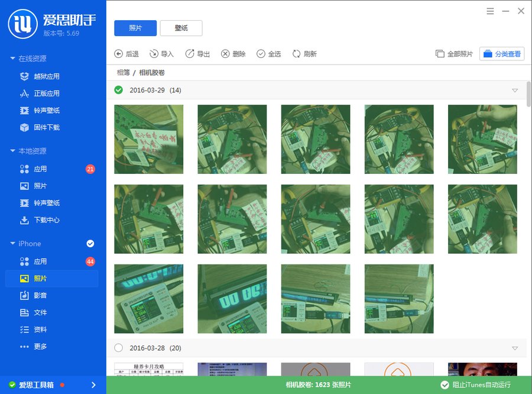Collapse the 2016-03-29 photo group
Image resolution: width=532 pixels, height=394 pixels.
point(515,91)
